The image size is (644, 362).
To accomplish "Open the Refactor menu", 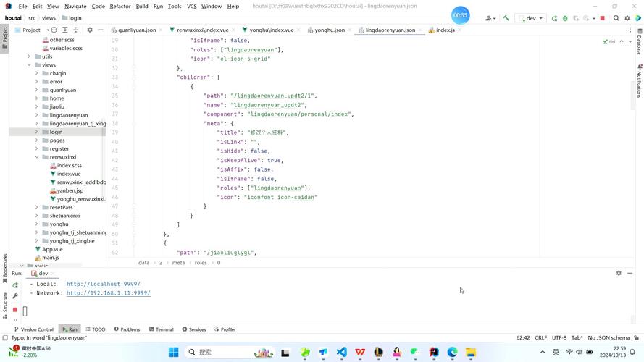I will pyautogui.click(x=120, y=6).
